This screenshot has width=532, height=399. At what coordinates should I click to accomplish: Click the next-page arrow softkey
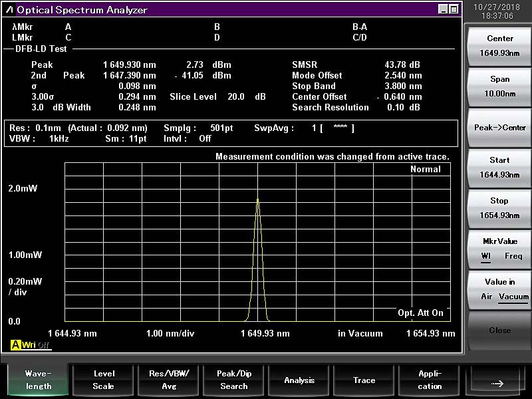496,380
